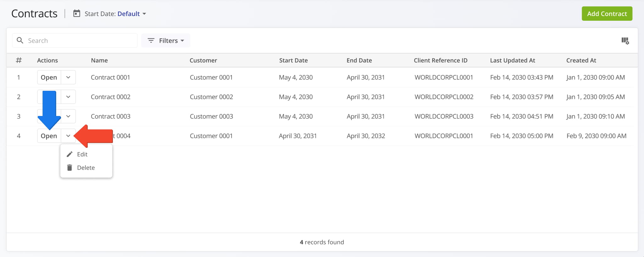This screenshot has width=644, height=257.
Task: Click the column settings icon
Action: 625,41
